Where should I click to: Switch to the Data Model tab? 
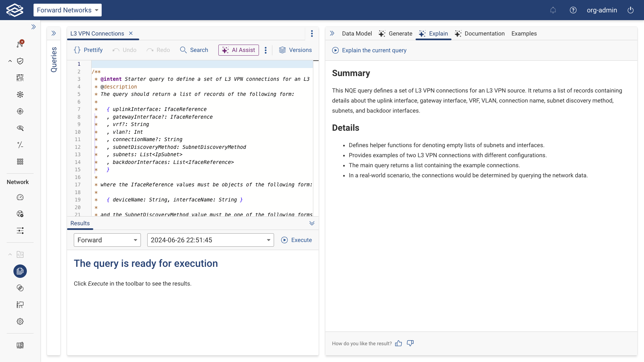tap(357, 34)
